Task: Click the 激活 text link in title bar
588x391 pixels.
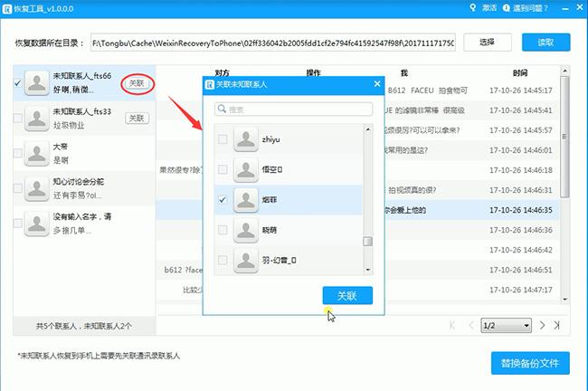Action: tap(489, 8)
